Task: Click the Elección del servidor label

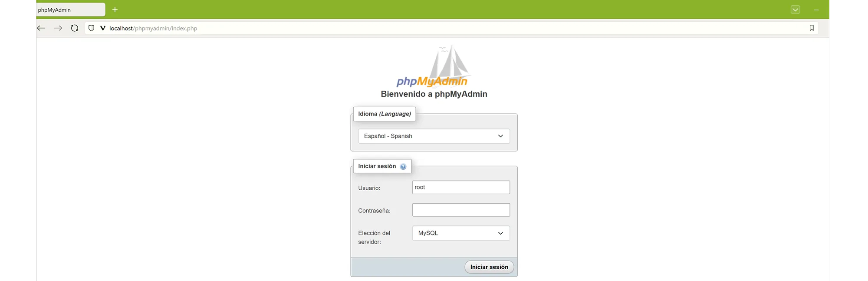Action: [x=374, y=238]
